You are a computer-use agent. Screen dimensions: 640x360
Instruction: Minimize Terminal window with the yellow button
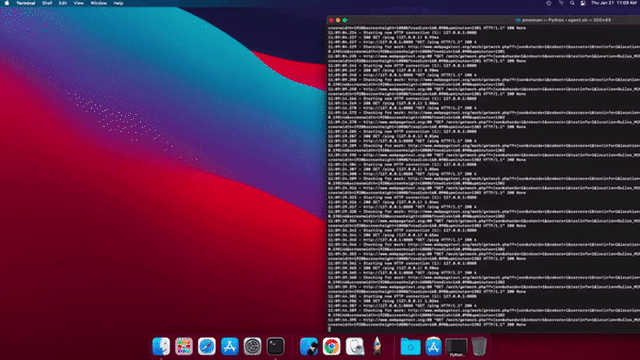(x=338, y=20)
